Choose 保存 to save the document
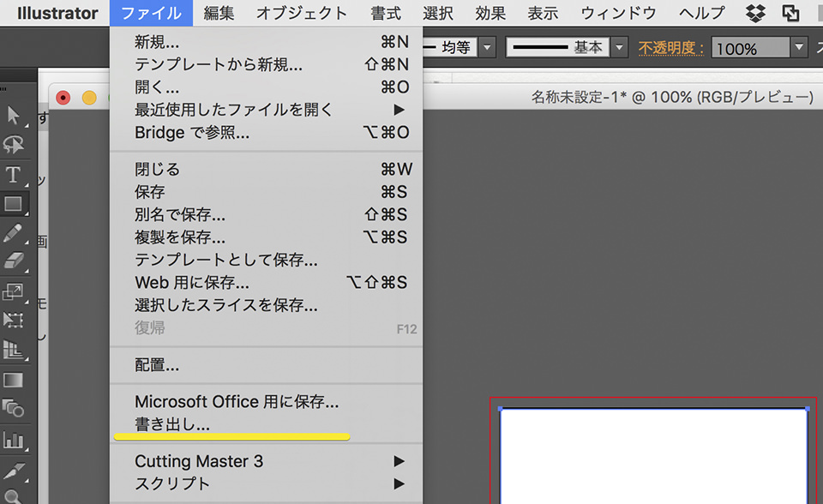The height and width of the screenshot is (504, 823). (266, 192)
